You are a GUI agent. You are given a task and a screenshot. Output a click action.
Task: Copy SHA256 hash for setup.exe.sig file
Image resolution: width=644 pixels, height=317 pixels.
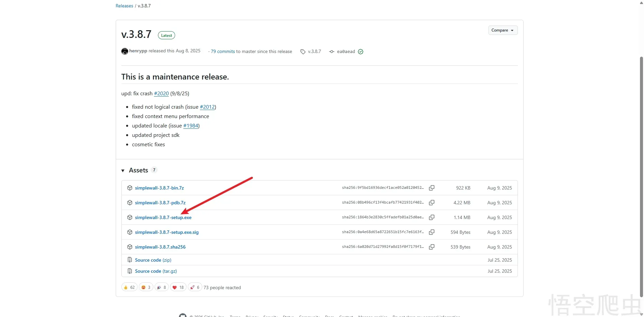(432, 232)
